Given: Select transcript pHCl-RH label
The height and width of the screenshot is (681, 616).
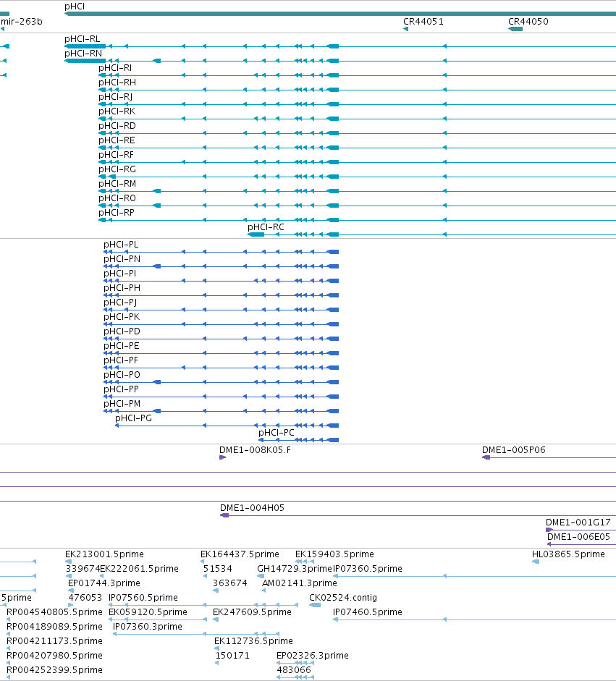Looking at the screenshot, I should click(117, 82).
